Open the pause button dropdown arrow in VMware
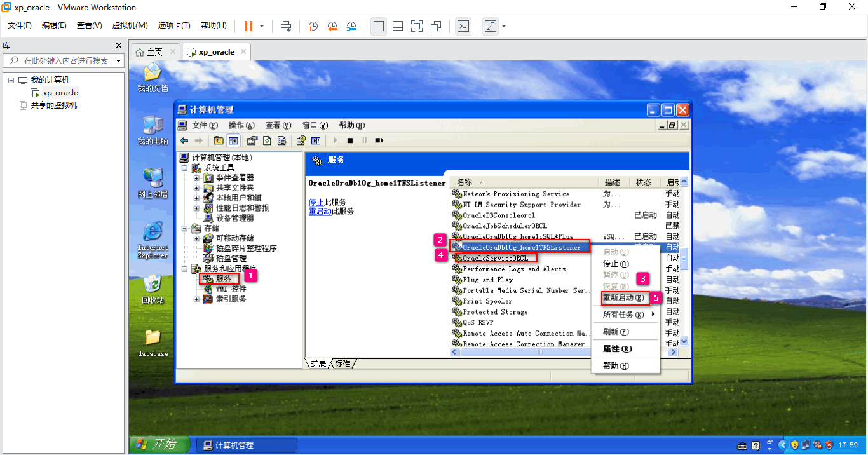This screenshot has height=455, width=868. pyautogui.click(x=262, y=26)
